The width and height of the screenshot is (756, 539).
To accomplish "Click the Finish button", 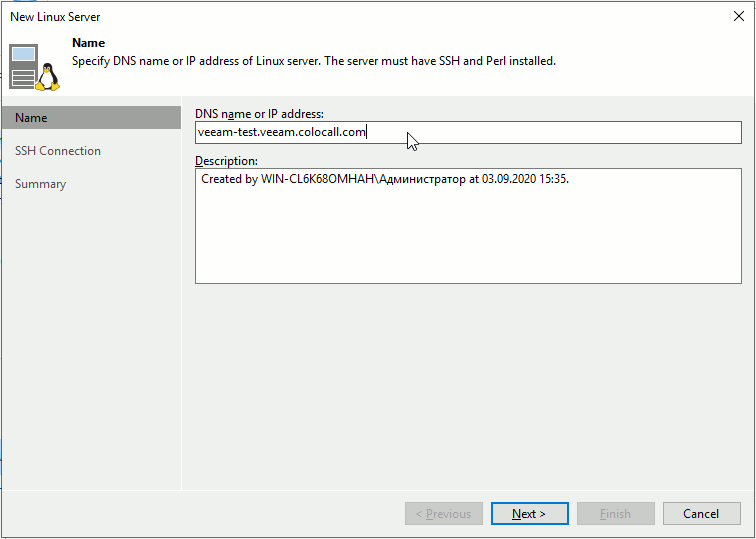I will (x=615, y=514).
